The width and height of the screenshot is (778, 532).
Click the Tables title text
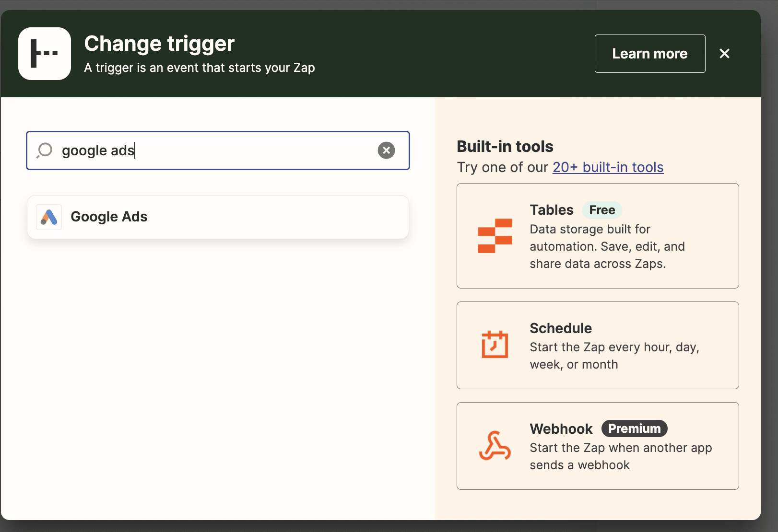tap(552, 210)
